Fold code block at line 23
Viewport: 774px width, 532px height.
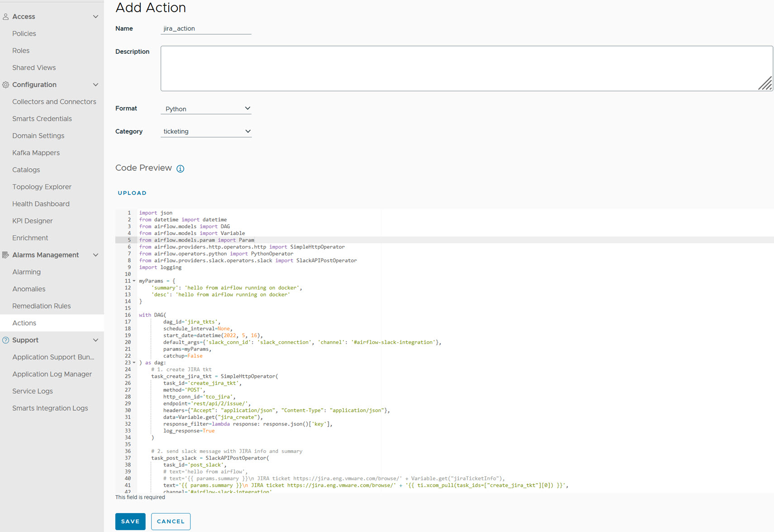134,363
